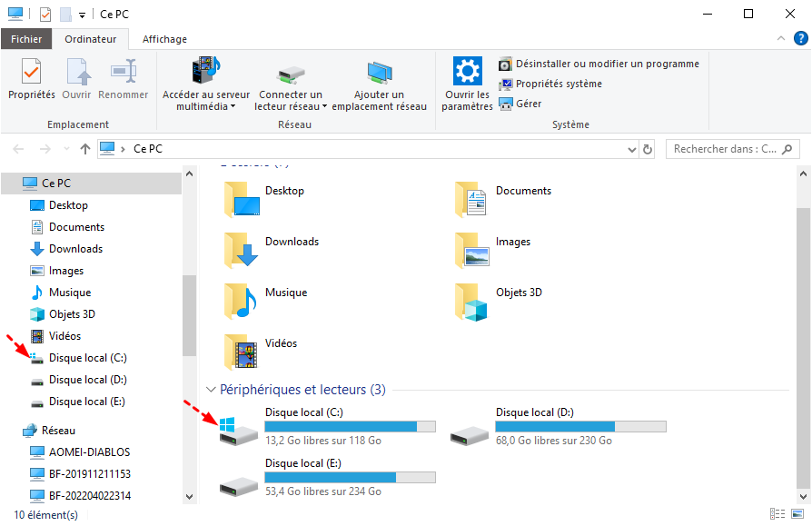
Task: Open Ouvrir les paramètres gear icon
Action: 467,72
